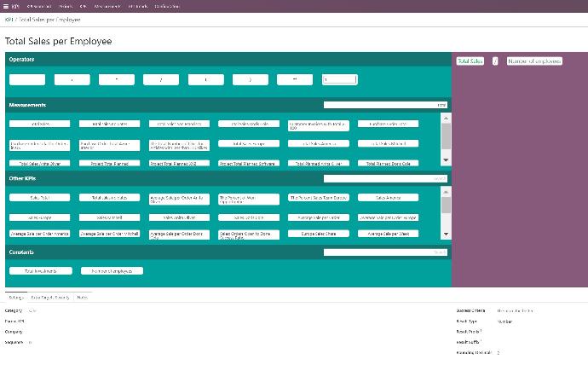Viewport: 588px width, 365px height.
Task: Add Sales Orders Open to Done Success Rate
Action: coord(249,235)
